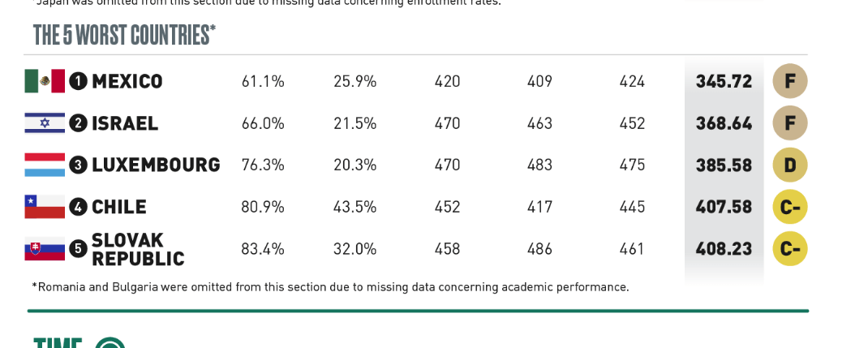Click Luxembourg's D grade badge
The image size is (868, 348).
coord(789,165)
